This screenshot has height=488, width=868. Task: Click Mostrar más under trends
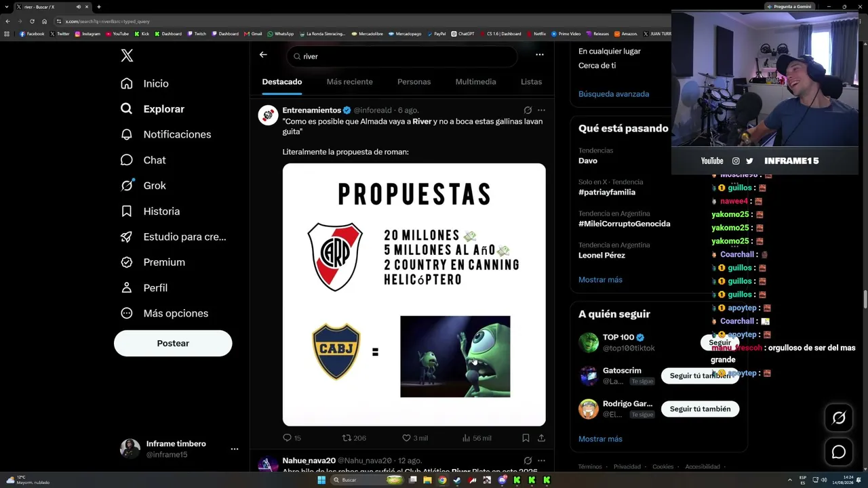point(600,280)
